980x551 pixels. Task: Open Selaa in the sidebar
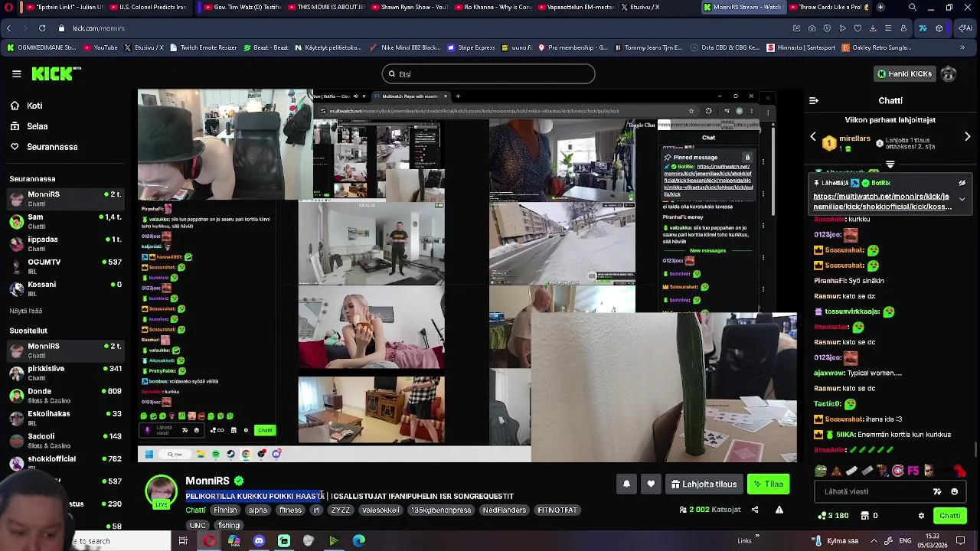click(37, 126)
